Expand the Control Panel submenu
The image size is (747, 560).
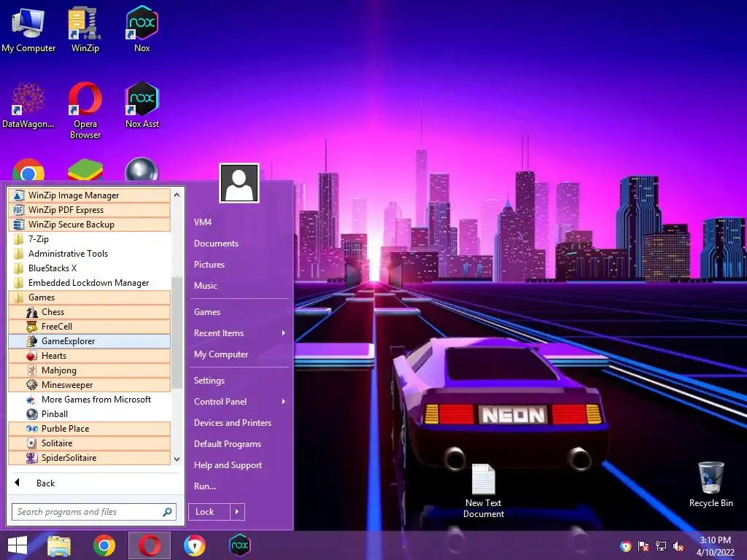click(239, 402)
